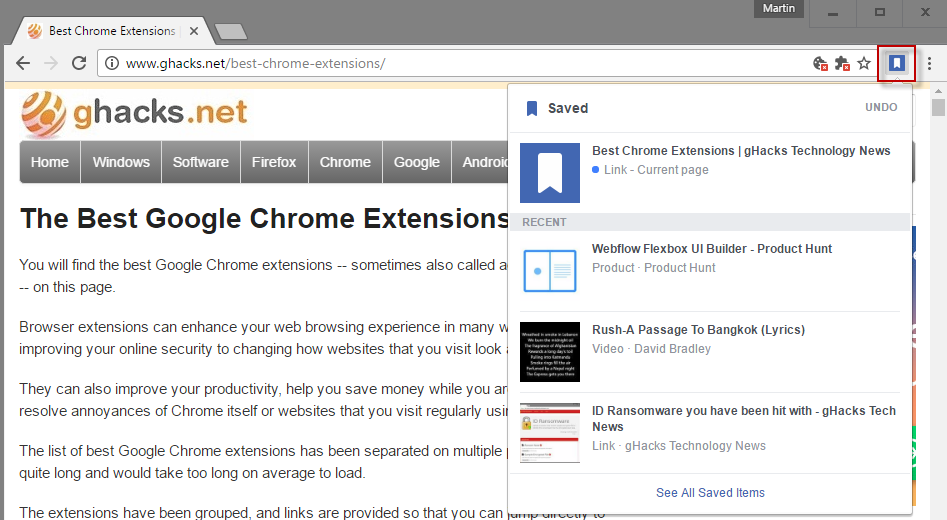The width and height of the screenshot is (947, 520).
Task: Click 'Video · David Bradley' subtitle
Action: pos(651,348)
